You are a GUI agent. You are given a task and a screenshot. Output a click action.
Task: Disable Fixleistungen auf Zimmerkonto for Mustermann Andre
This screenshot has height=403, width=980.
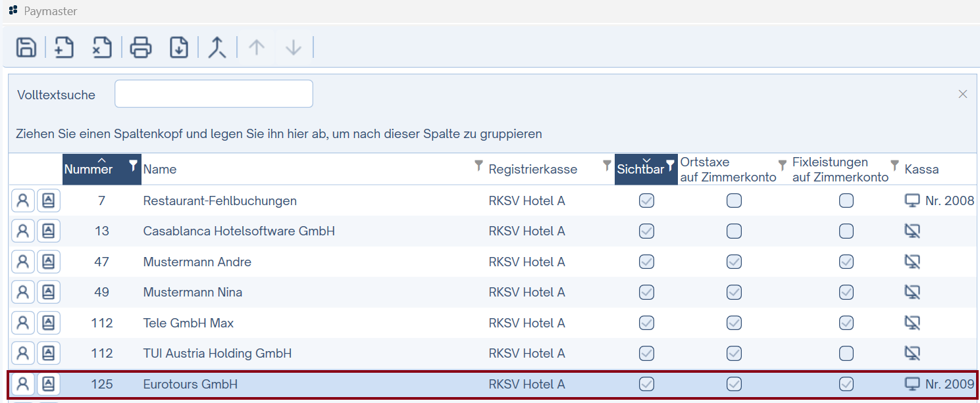tap(846, 261)
